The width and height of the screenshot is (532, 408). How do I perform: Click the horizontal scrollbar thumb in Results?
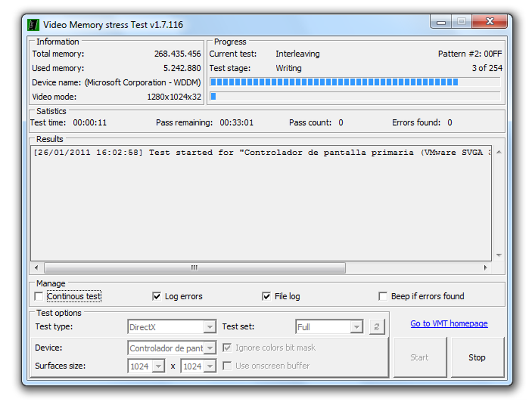[x=195, y=268]
